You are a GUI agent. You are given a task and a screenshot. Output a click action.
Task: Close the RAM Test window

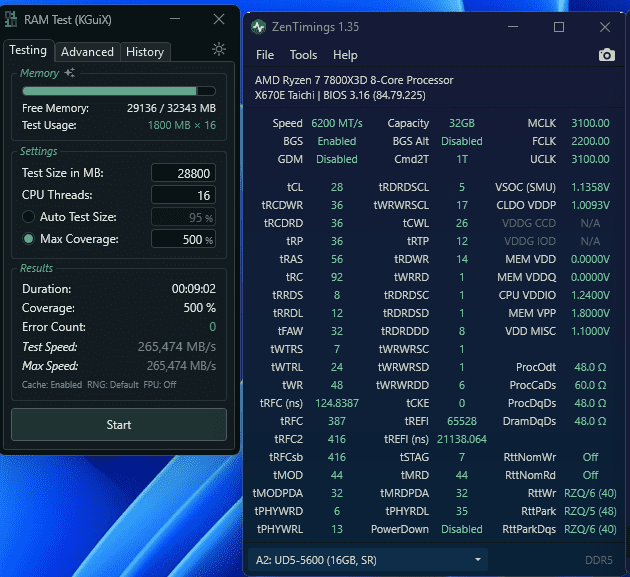(x=219, y=19)
